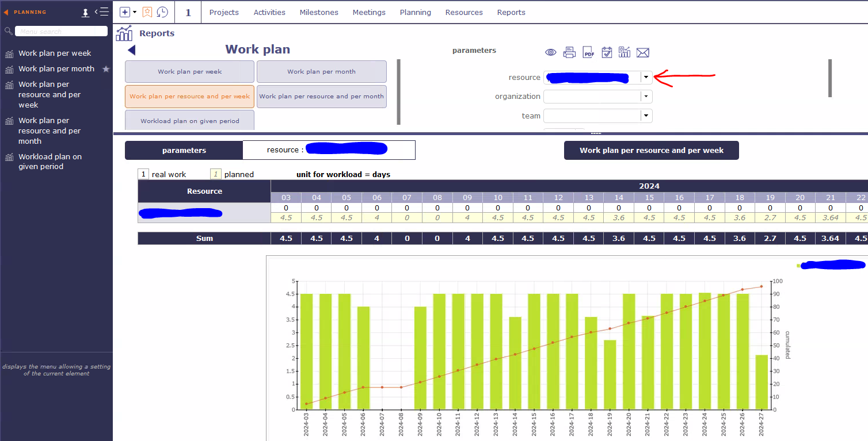Send the report via the envelope icon
Screen dimensions: 868x441
click(x=643, y=53)
